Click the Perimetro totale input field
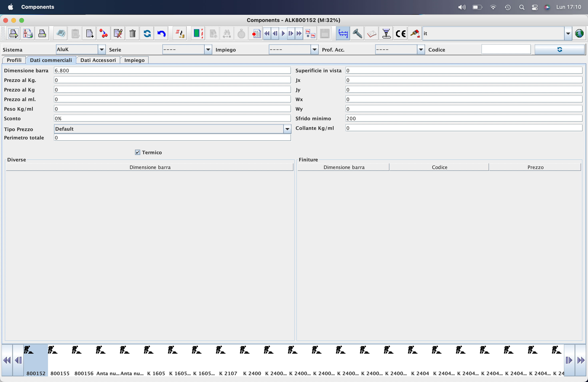Image resolution: width=588 pixels, height=382 pixels. tap(172, 137)
